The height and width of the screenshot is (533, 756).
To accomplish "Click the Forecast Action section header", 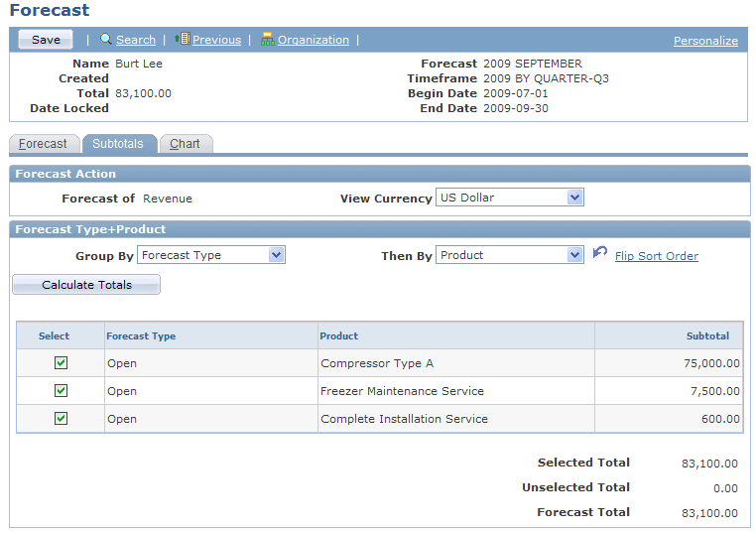I will pyautogui.click(x=380, y=174).
